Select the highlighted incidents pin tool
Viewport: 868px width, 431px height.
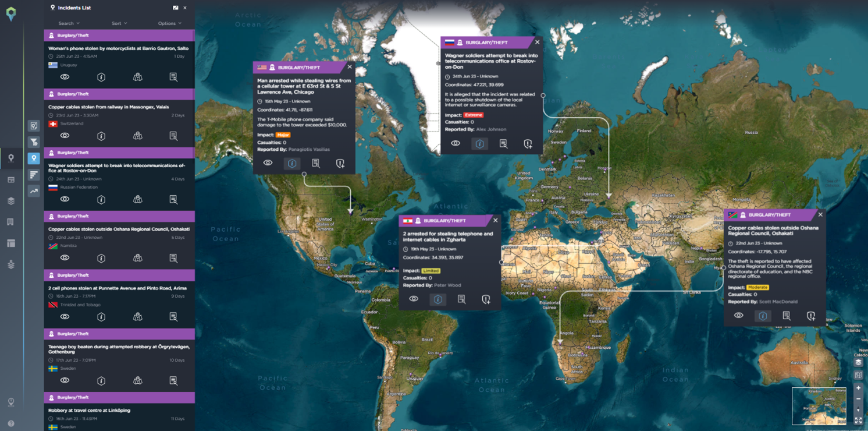(34, 158)
